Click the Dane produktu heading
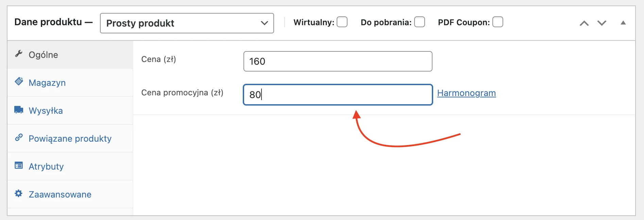Viewport: 644px width, 220px height. [x=48, y=22]
